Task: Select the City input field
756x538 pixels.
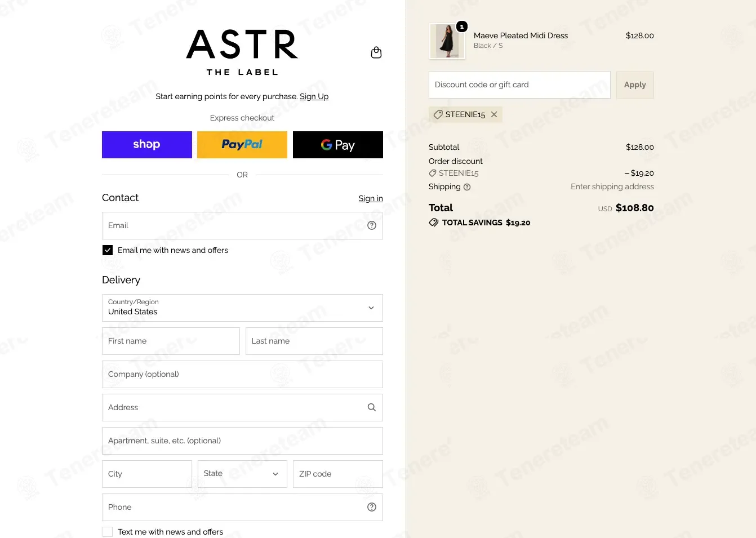Action: coord(147,474)
